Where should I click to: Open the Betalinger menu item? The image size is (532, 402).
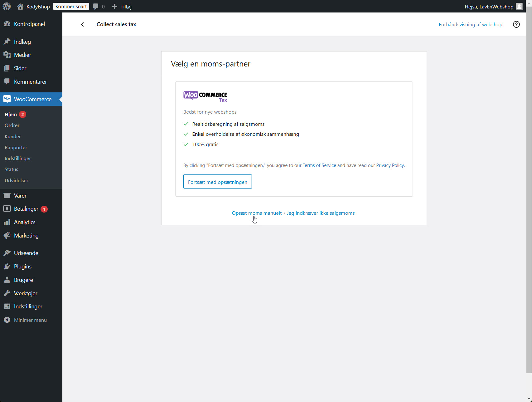(26, 209)
